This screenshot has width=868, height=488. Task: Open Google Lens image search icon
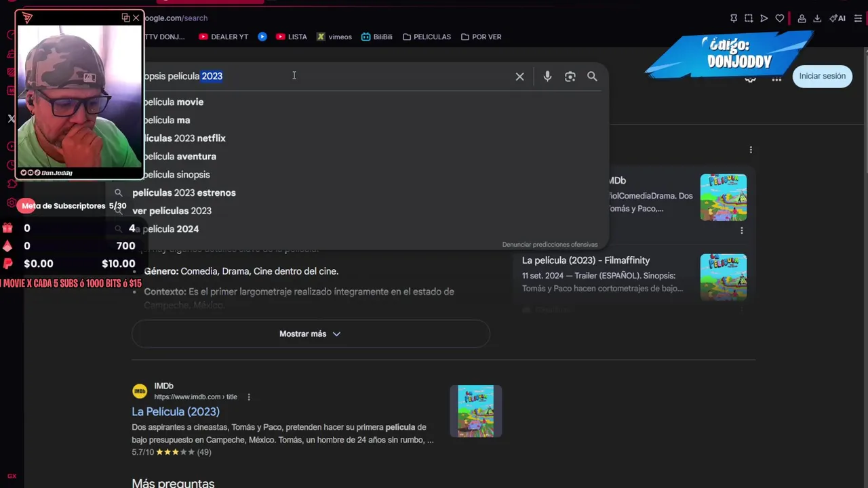coord(570,77)
